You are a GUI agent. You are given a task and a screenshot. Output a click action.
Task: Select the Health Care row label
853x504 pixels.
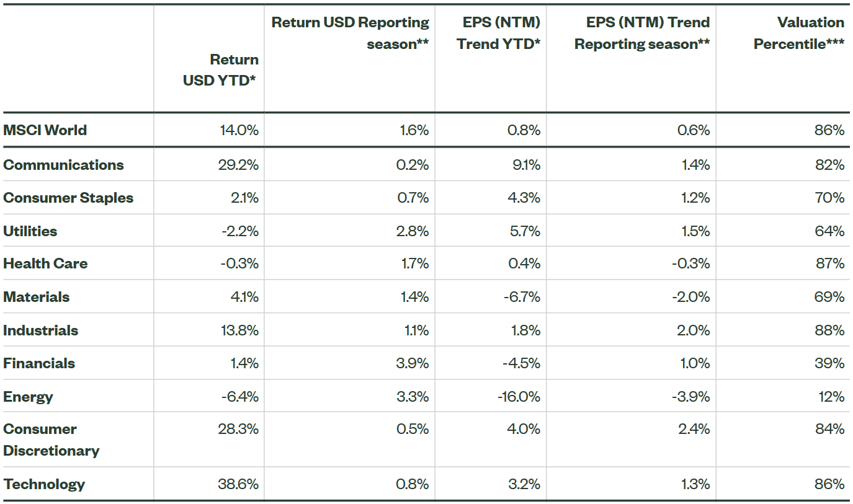tap(46, 263)
